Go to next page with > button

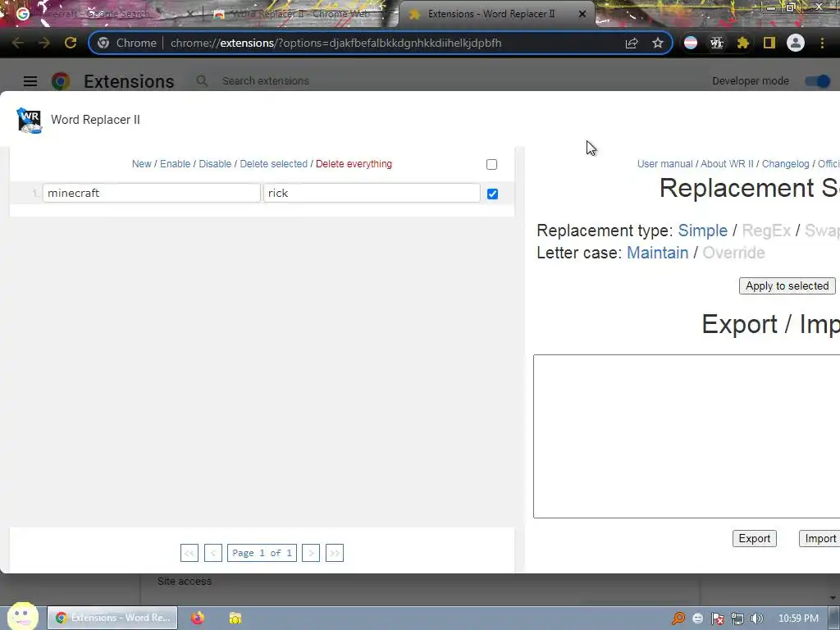tap(311, 553)
